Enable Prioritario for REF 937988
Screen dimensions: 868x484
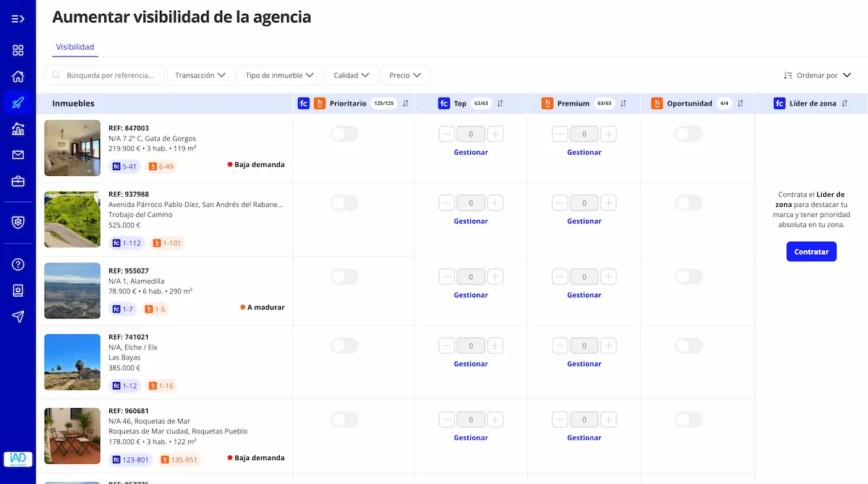[x=344, y=203]
